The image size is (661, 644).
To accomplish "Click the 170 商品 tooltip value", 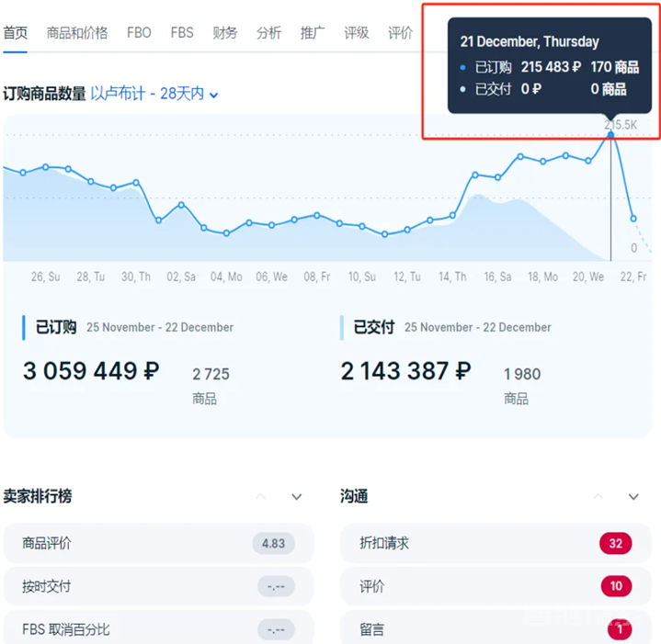I will [x=615, y=67].
